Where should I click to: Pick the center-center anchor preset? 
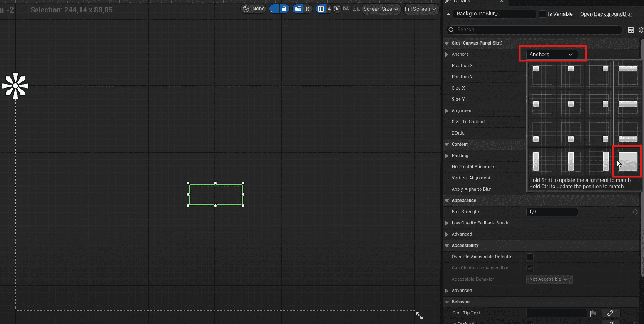click(x=571, y=104)
